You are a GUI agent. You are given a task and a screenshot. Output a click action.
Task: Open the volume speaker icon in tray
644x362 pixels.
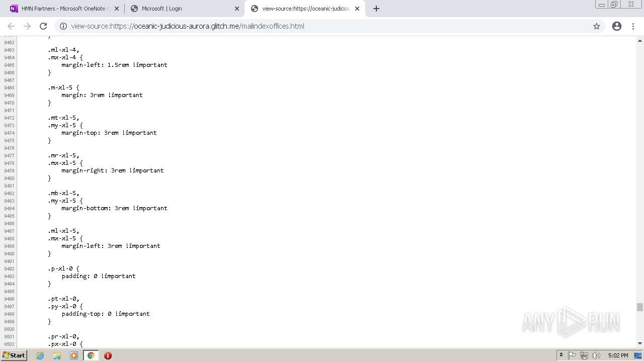click(596, 355)
